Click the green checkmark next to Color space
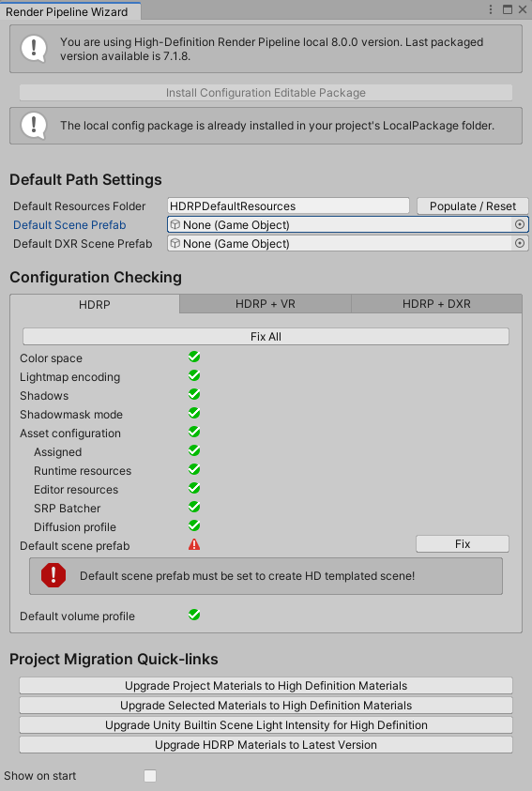Screen dimensions: 532x791 [x=194, y=357]
